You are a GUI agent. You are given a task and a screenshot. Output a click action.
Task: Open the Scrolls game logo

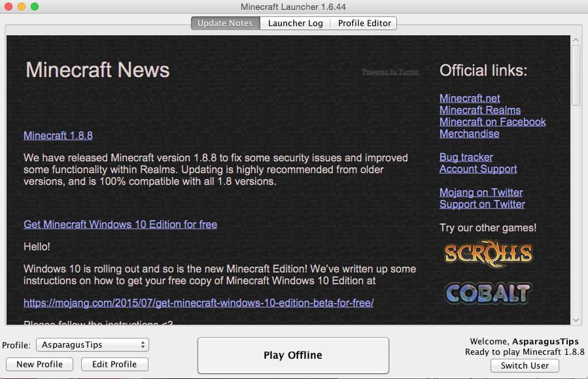point(488,254)
